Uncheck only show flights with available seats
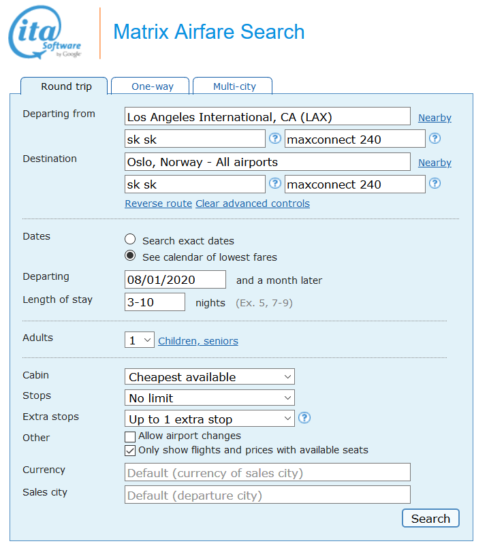The height and width of the screenshot is (550, 489). point(130,451)
